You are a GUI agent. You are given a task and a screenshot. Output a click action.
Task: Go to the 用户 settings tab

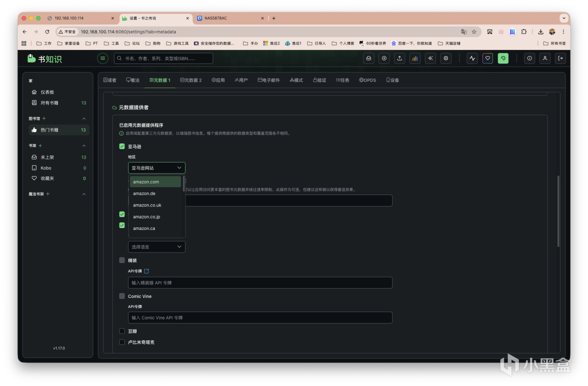click(241, 80)
